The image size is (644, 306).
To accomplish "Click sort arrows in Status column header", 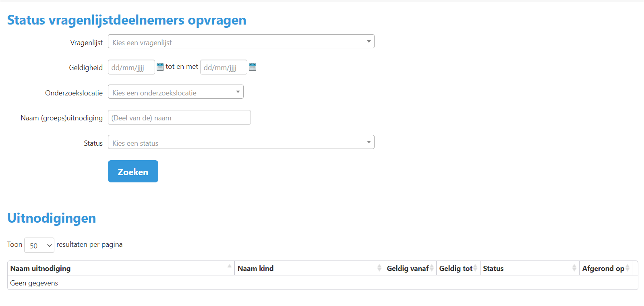I will (x=574, y=268).
